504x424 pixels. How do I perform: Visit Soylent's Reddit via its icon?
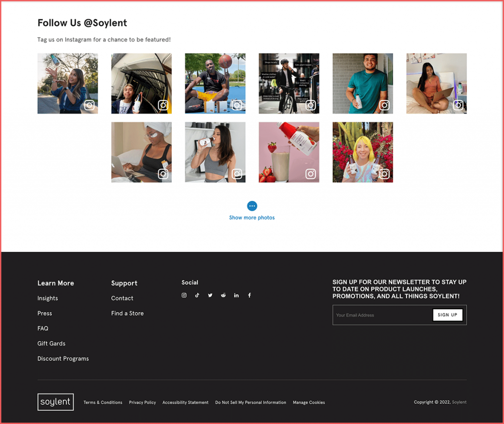[x=223, y=295]
